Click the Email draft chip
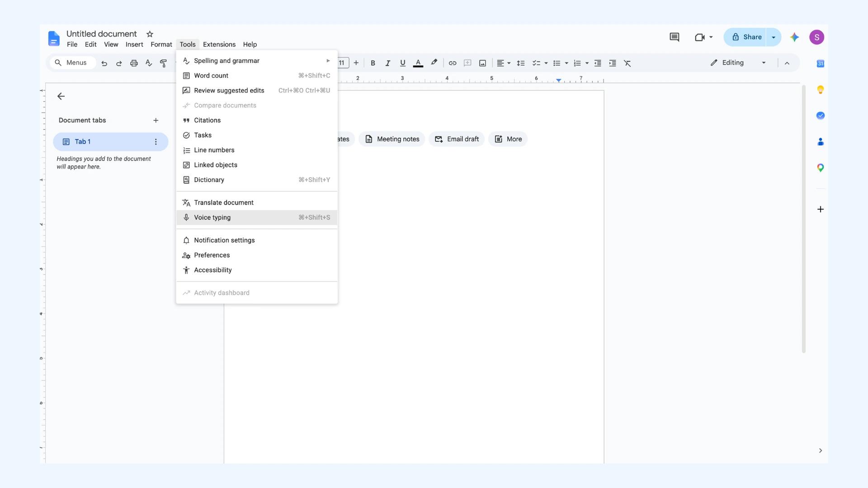Image resolution: width=868 pixels, height=488 pixels. [x=457, y=139]
